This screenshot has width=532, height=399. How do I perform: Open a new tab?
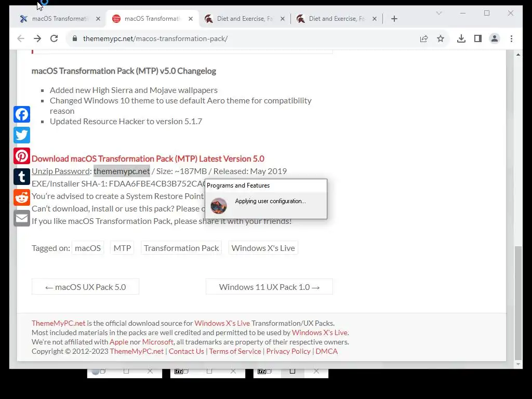pyautogui.click(x=394, y=19)
